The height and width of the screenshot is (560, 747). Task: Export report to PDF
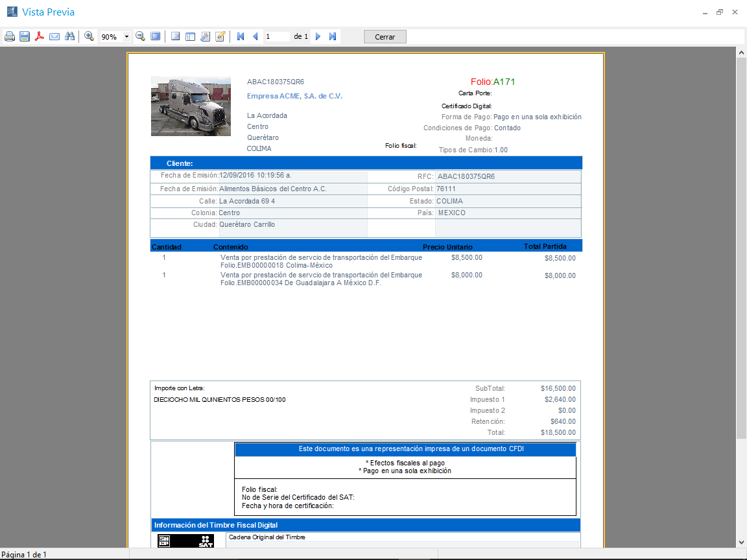pos(40,37)
